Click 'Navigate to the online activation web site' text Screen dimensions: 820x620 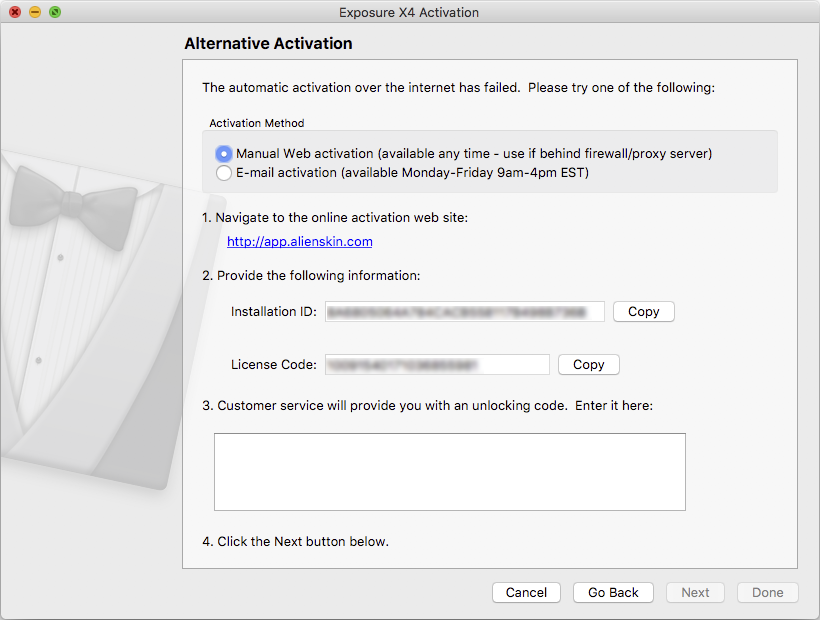(x=335, y=217)
